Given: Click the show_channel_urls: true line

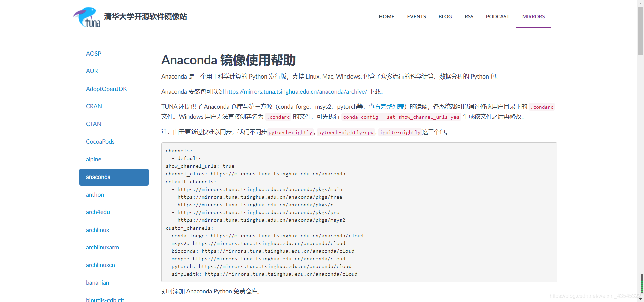Looking at the screenshot, I should [x=200, y=166].
